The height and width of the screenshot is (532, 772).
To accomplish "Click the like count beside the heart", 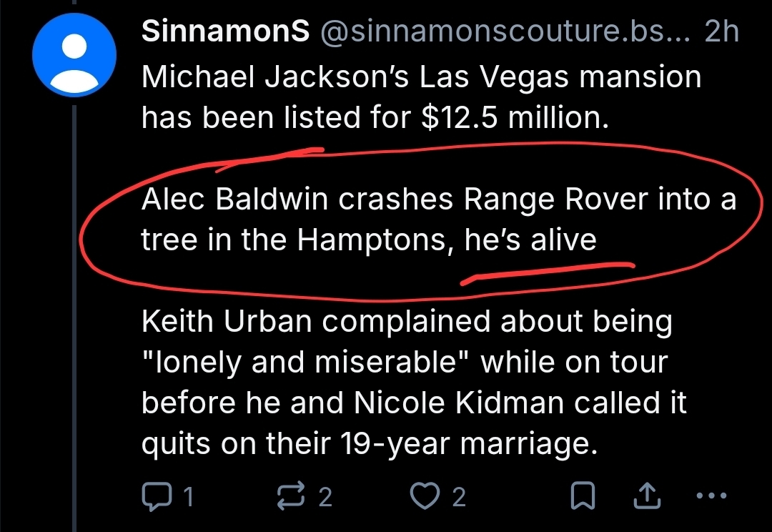I will (x=459, y=496).
